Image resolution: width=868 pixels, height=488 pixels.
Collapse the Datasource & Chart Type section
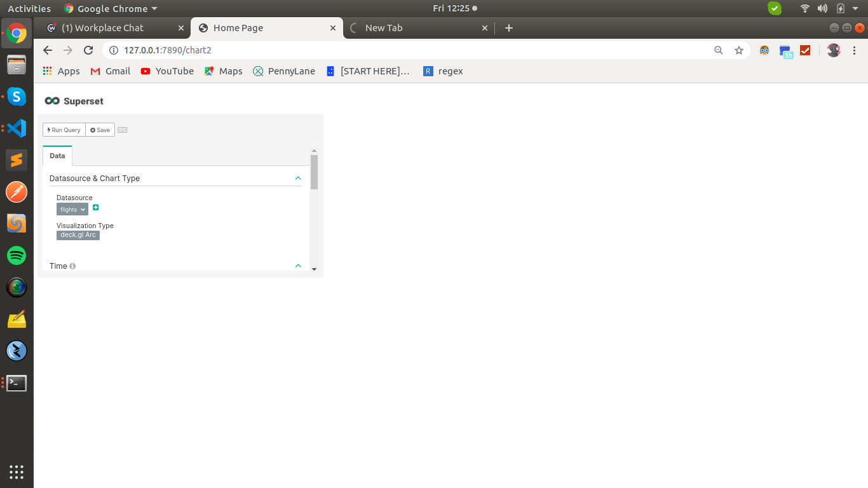(297, 178)
